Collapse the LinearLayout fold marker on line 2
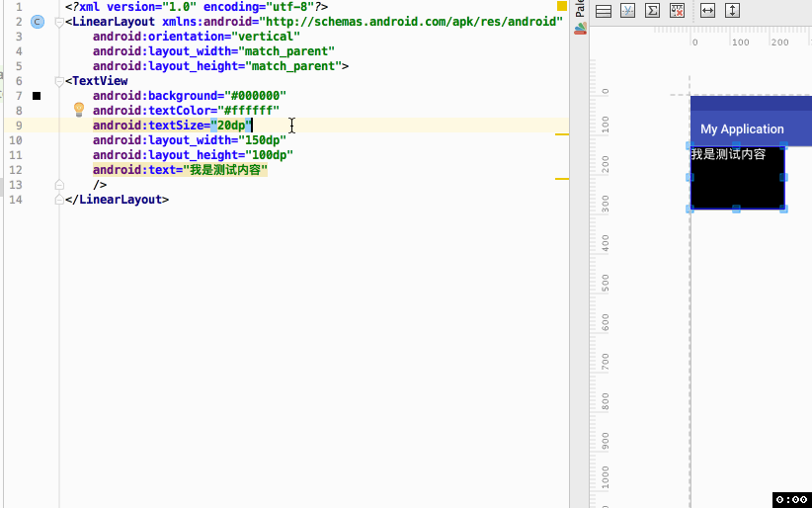The width and height of the screenshot is (812, 508). point(59,23)
